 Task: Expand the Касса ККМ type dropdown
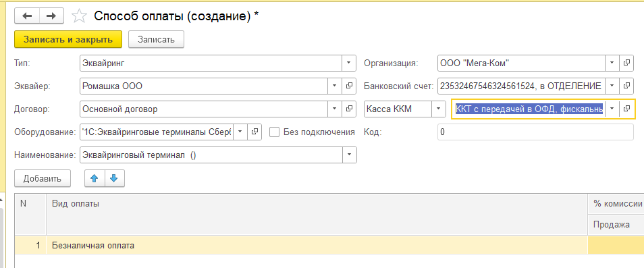pyautogui.click(x=439, y=109)
